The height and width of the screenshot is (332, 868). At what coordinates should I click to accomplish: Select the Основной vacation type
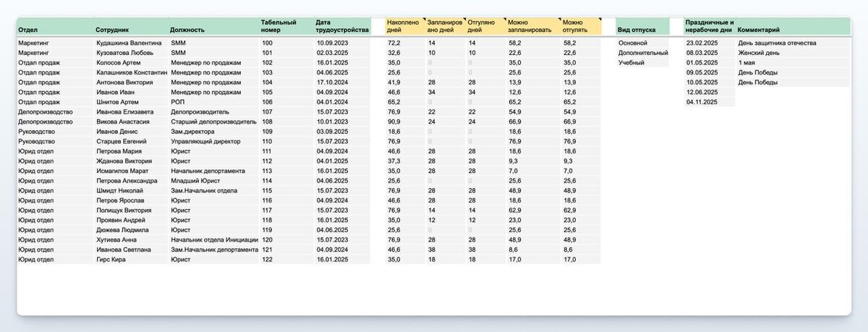[634, 43]
